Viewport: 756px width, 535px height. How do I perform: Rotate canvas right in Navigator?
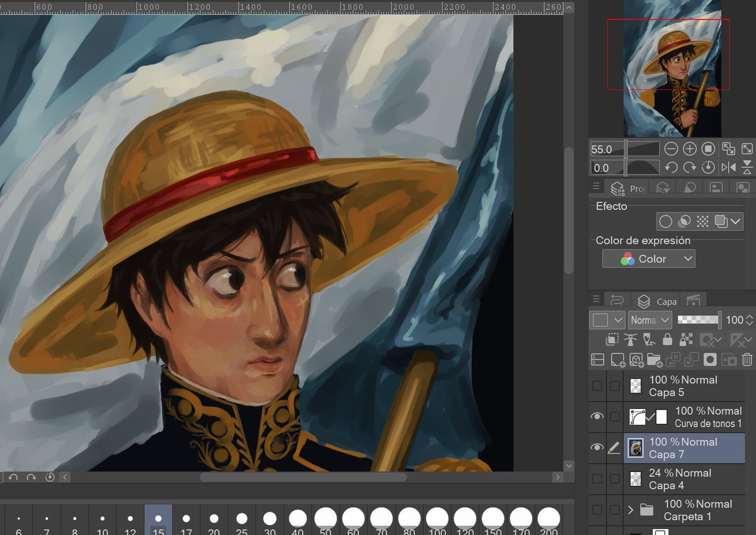[690, 168]
